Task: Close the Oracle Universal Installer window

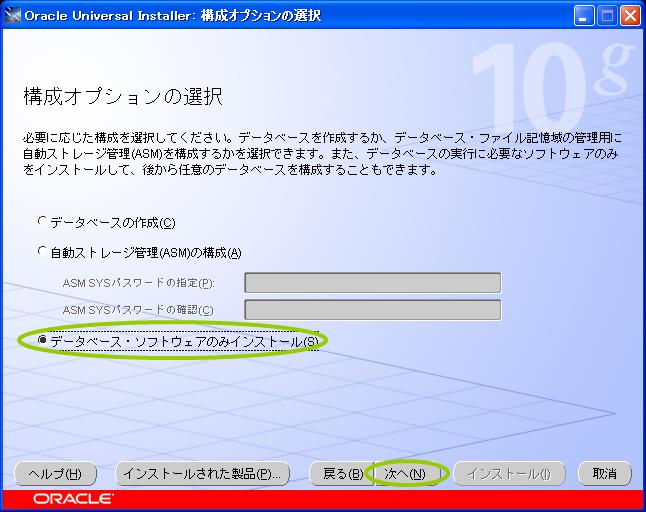Action: pyautogui.click(x=631, y=16)
